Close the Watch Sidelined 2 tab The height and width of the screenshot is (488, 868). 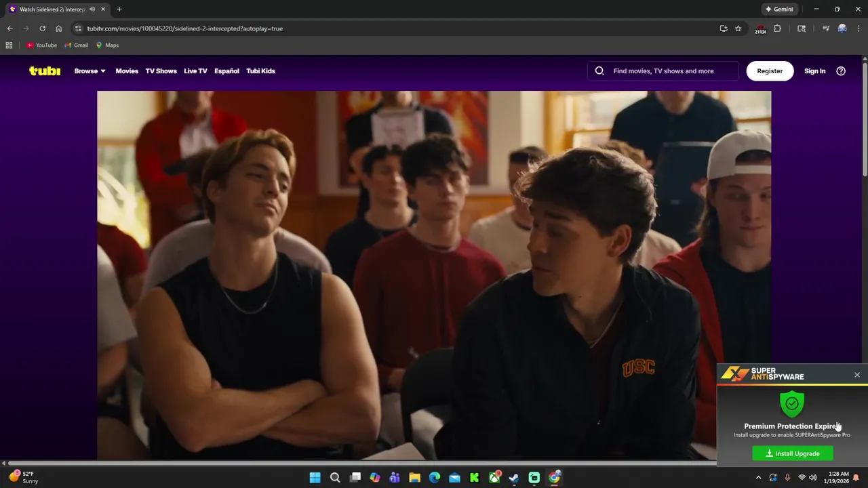(103, 9)
